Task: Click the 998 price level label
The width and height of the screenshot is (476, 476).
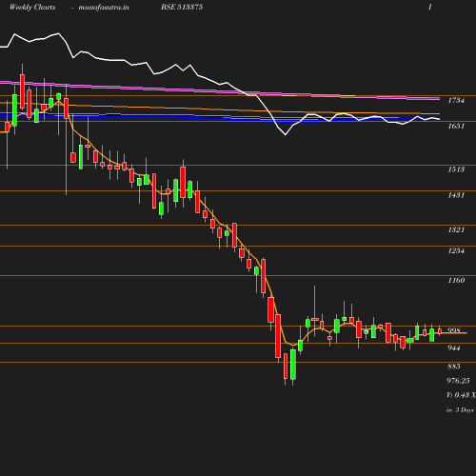Action: point(454,330)
